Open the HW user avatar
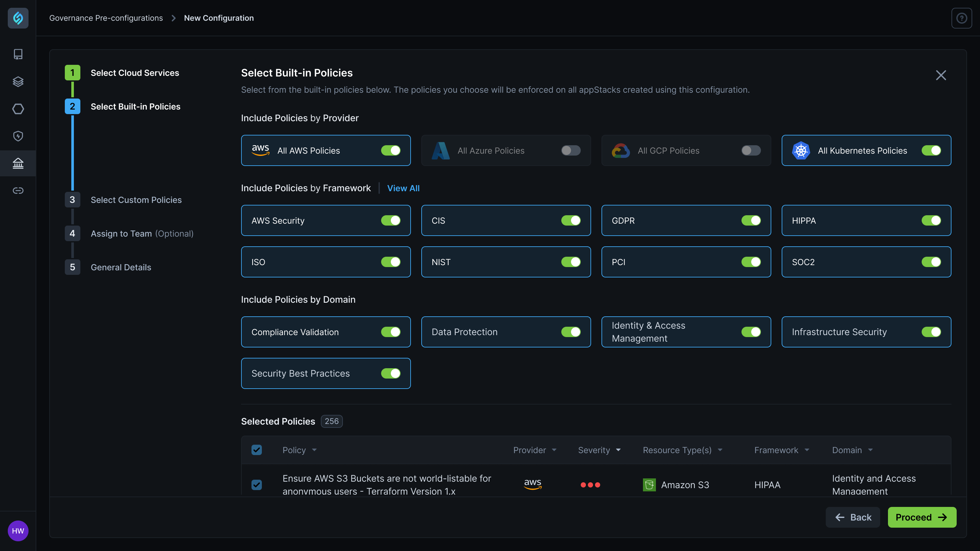Screen dimensions: 980x551 (18, 531)
